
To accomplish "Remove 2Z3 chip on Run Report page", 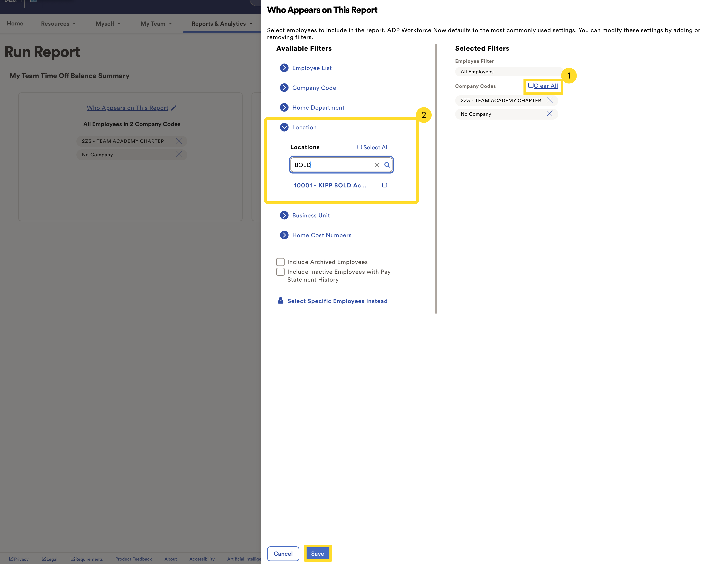I will point(179,141).
